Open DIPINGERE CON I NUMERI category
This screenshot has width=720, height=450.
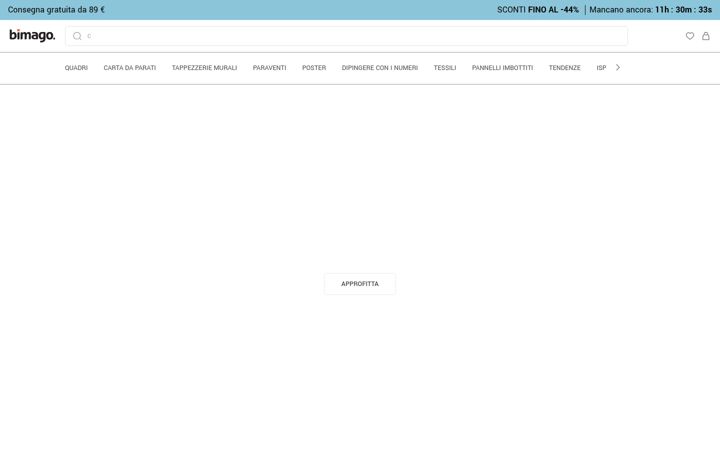380,68
